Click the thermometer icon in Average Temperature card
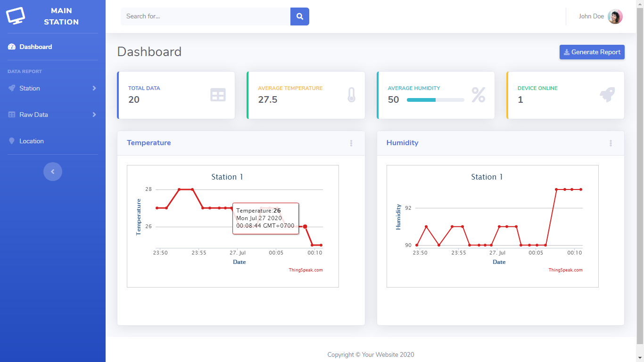 coord(351,95)
